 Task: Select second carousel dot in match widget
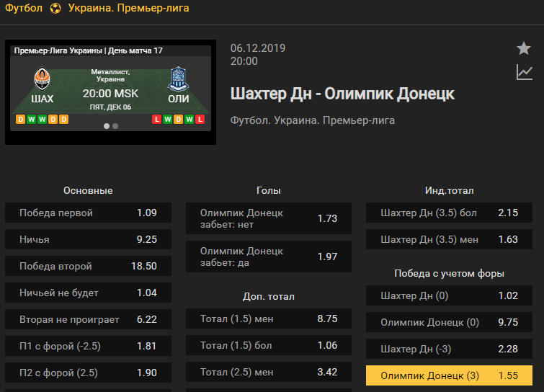pyautogui.click(x=115, y=126)
